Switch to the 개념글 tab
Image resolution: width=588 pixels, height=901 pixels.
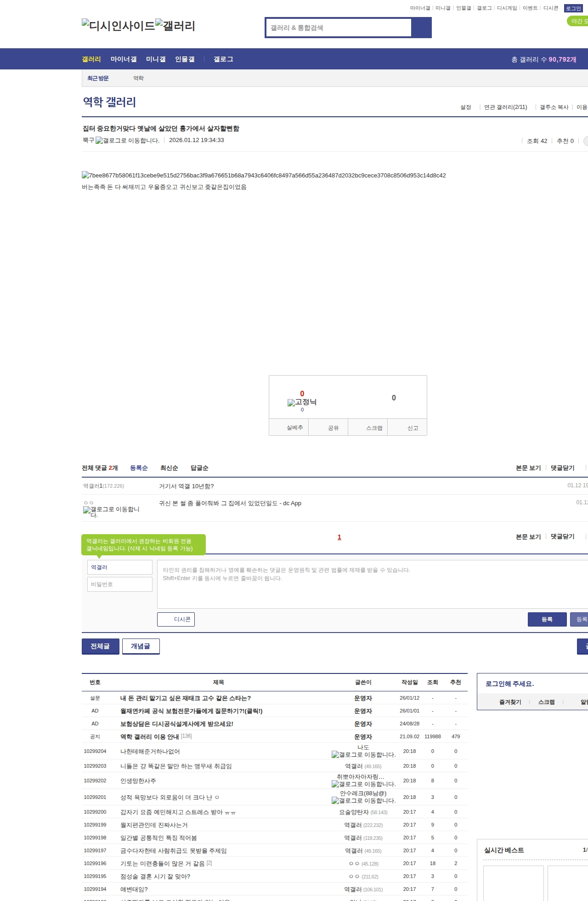pos(141,646)
